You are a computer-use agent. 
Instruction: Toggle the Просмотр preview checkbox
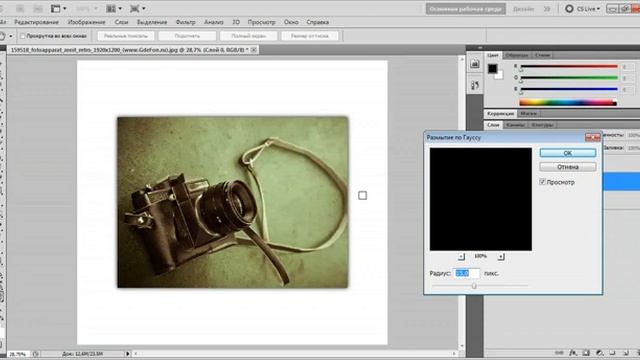tap(542, 182)
